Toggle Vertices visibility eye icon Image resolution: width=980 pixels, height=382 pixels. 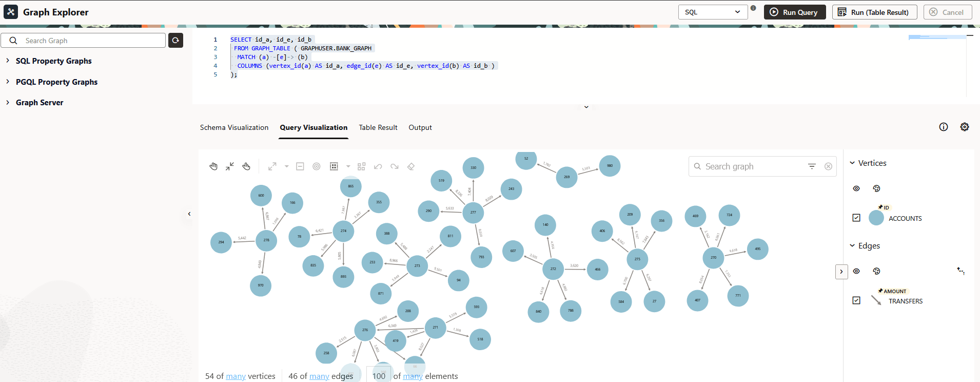tap(856, 188)
